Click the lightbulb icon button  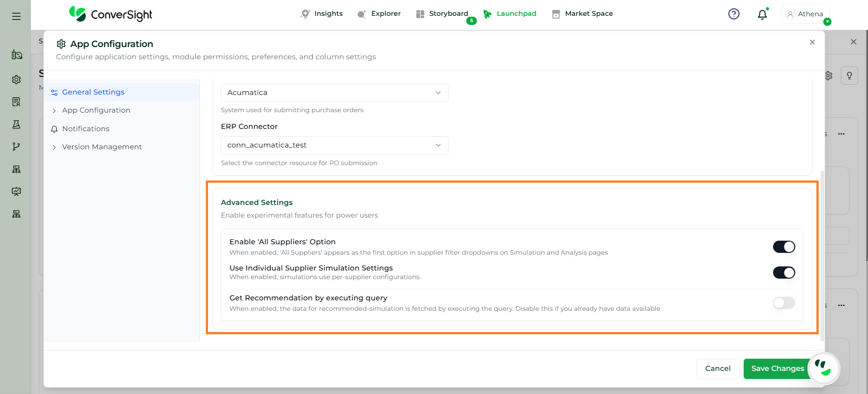pyautogui.click(x=849, y=76)
